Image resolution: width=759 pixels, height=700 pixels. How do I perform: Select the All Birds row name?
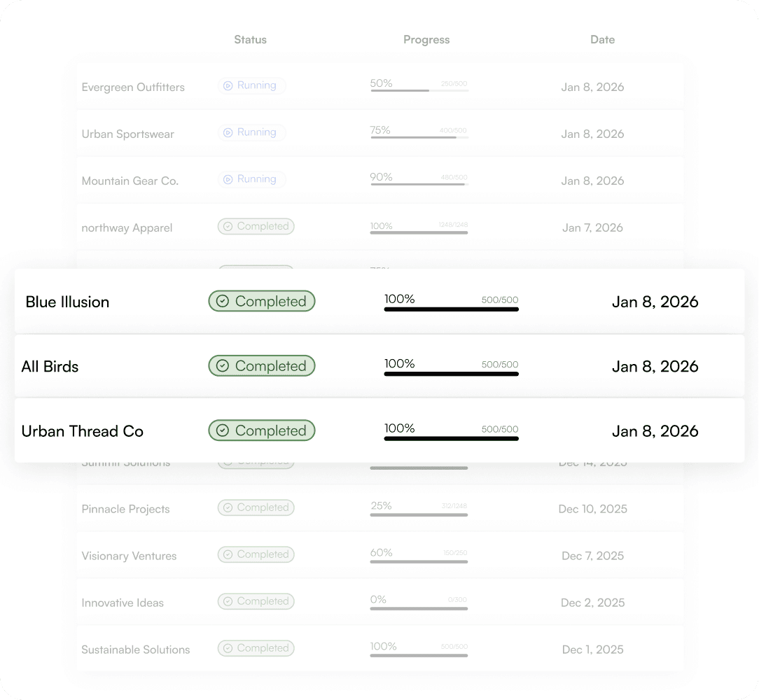(x=50, y=367)
